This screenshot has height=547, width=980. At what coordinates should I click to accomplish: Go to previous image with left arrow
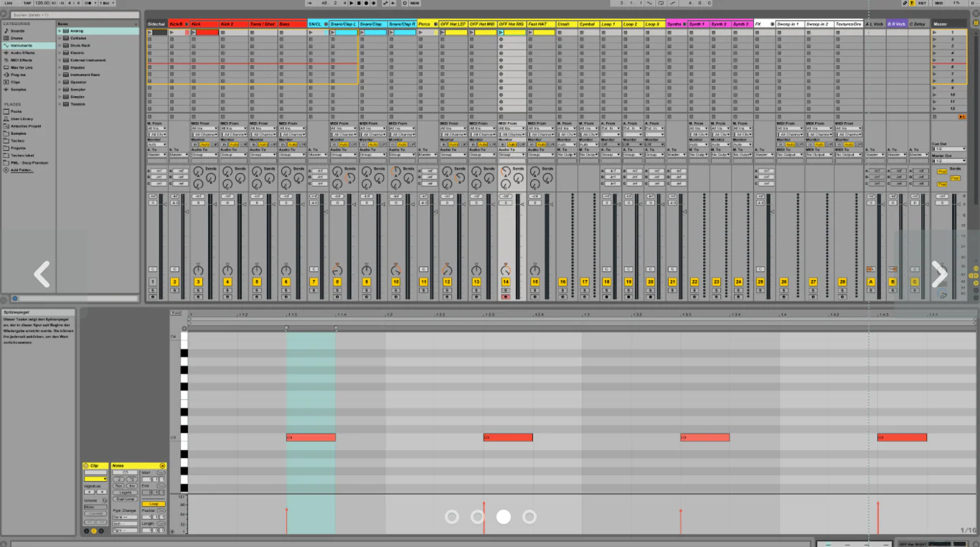point(42,274)
